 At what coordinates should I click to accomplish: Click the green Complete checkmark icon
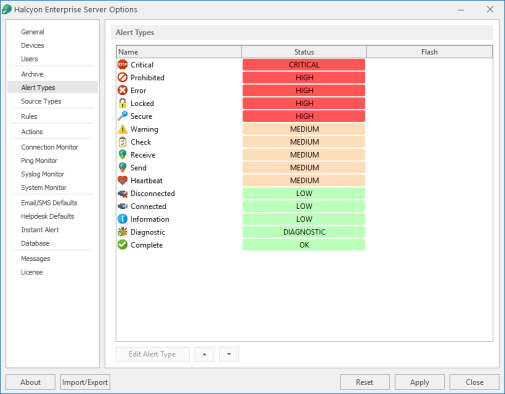click(x=123, y=245)
